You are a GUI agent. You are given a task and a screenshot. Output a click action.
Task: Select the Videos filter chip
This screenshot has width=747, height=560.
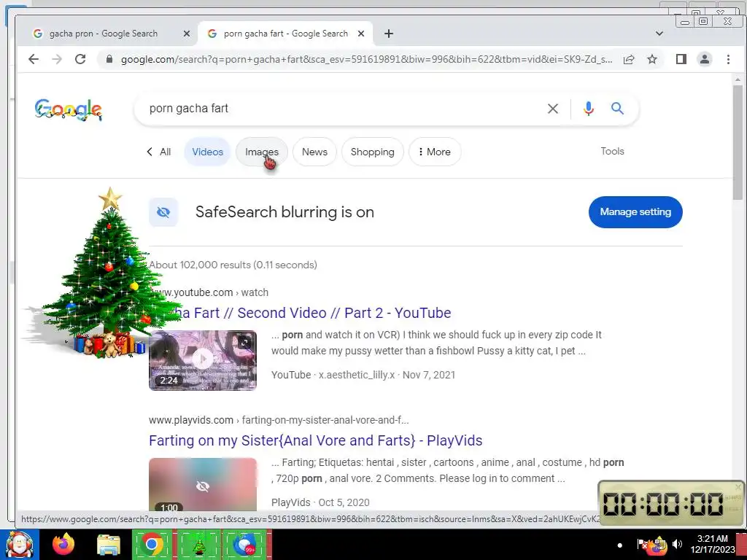coord(207,152)
